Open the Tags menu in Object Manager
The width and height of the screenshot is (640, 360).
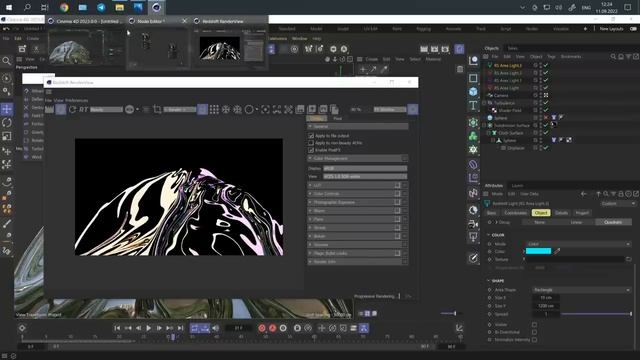[x=551, y=57]
